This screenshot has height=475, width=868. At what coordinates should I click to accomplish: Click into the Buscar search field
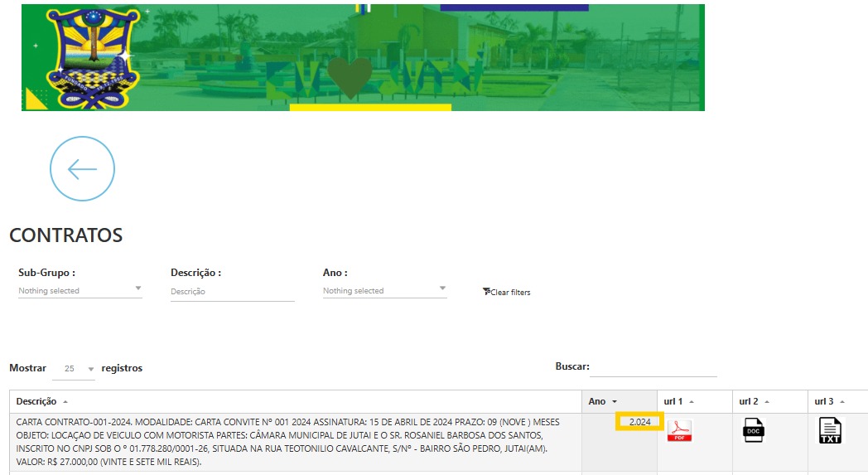[x=653, y=367]
